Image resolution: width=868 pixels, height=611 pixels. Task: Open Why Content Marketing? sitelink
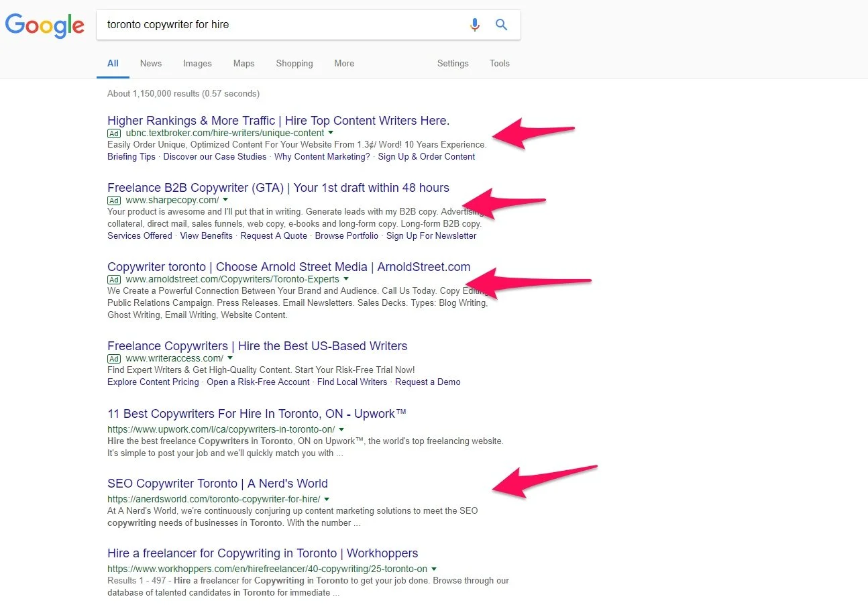point(322,156)
